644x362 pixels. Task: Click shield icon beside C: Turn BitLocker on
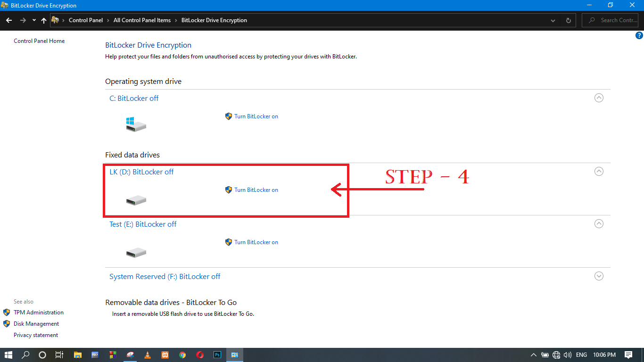229,116
